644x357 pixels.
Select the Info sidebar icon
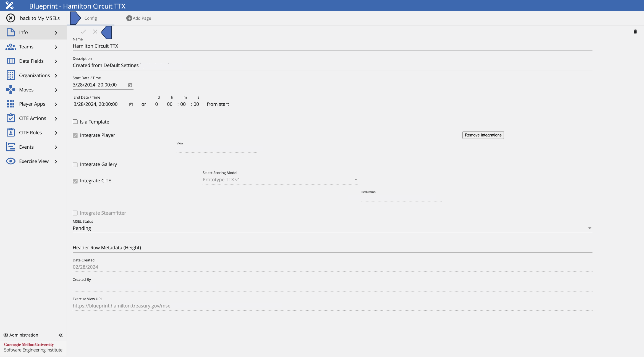11,32
